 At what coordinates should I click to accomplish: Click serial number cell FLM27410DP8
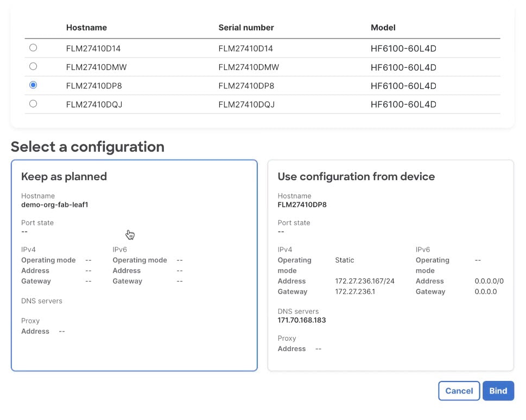246,86
